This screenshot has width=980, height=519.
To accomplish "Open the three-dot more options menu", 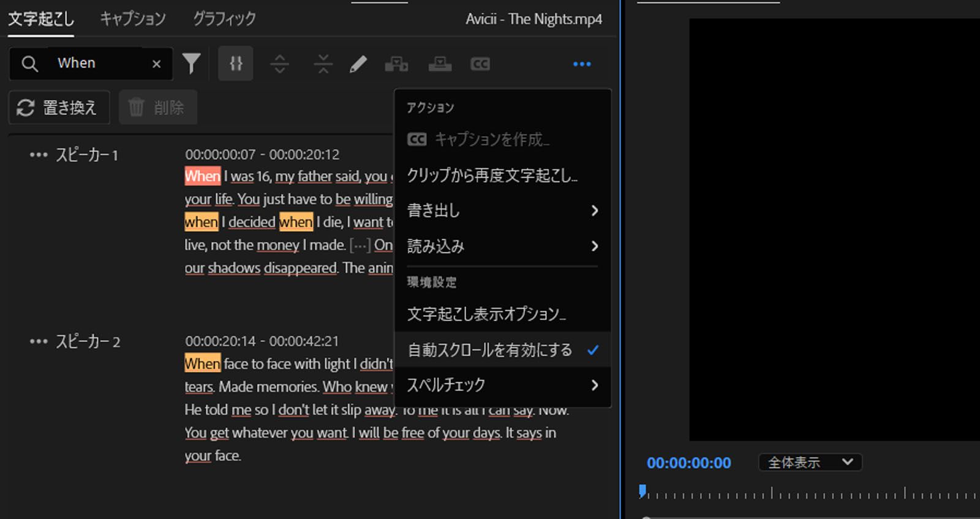I will [582, 64].
